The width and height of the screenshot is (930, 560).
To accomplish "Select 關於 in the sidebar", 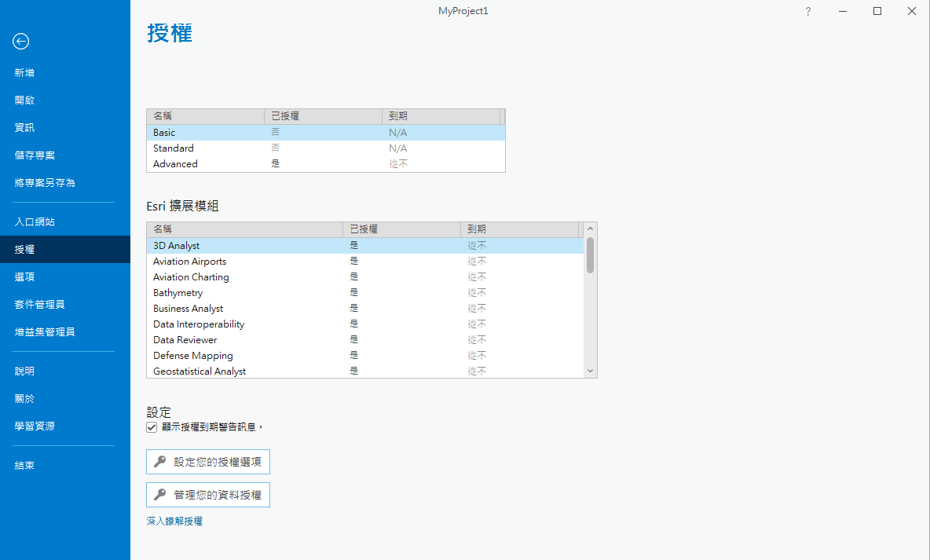I will (24, 399).
